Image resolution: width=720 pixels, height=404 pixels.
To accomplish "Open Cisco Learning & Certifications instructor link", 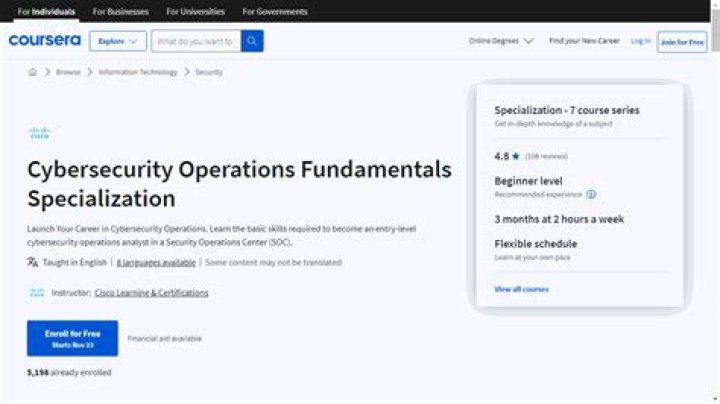I will click(152, 292).
